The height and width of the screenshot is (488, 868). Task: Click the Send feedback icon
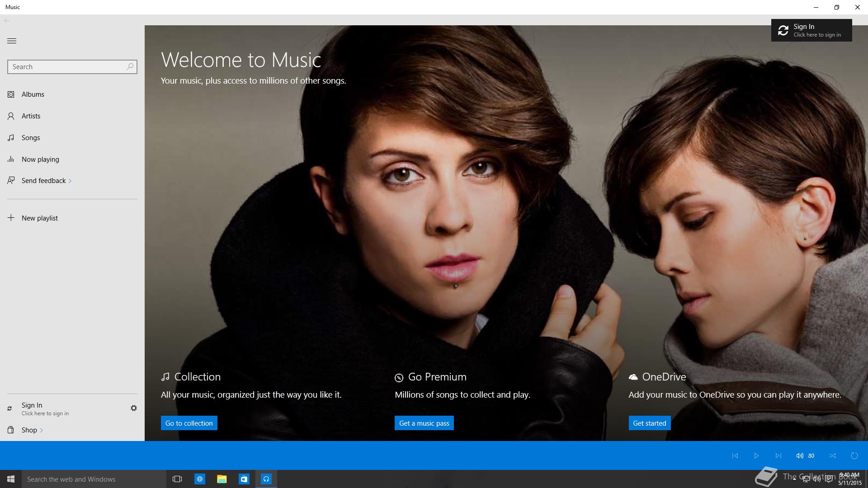click(x=11, y=181)
